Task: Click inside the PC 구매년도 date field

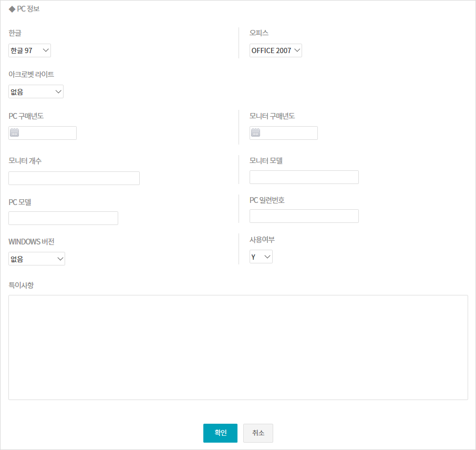Action: tap(48, 133)
